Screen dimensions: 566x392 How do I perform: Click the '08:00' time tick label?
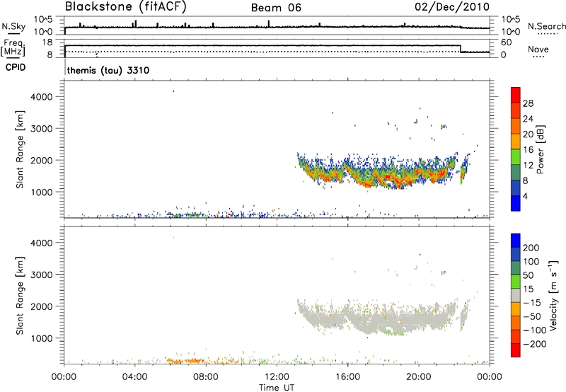coord(206,377)
